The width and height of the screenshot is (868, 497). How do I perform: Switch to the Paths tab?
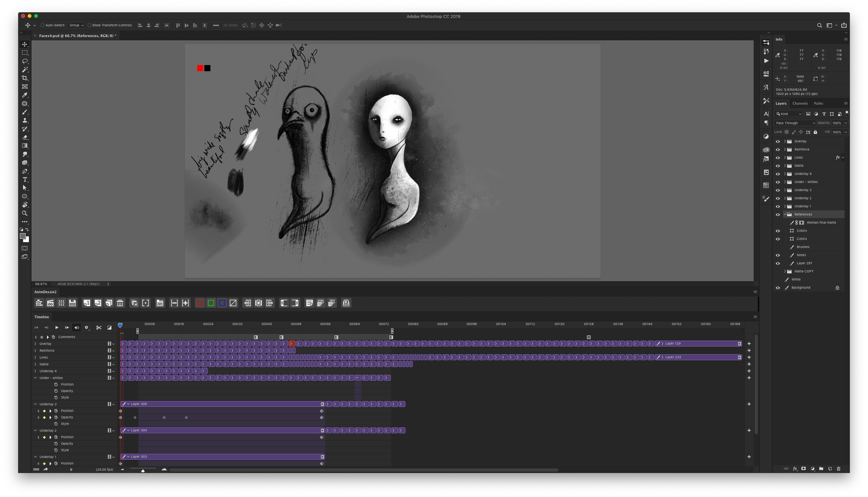(818, 103)
